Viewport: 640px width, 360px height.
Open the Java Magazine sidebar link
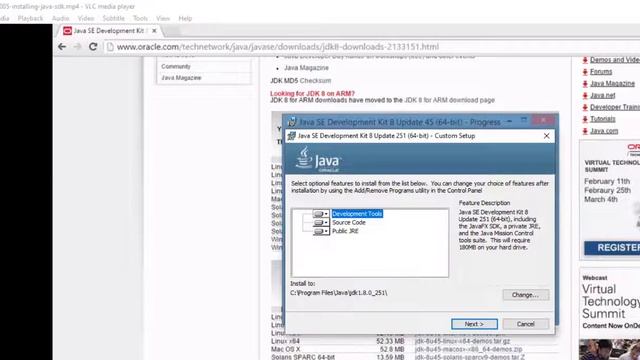[x=181, y=78]
